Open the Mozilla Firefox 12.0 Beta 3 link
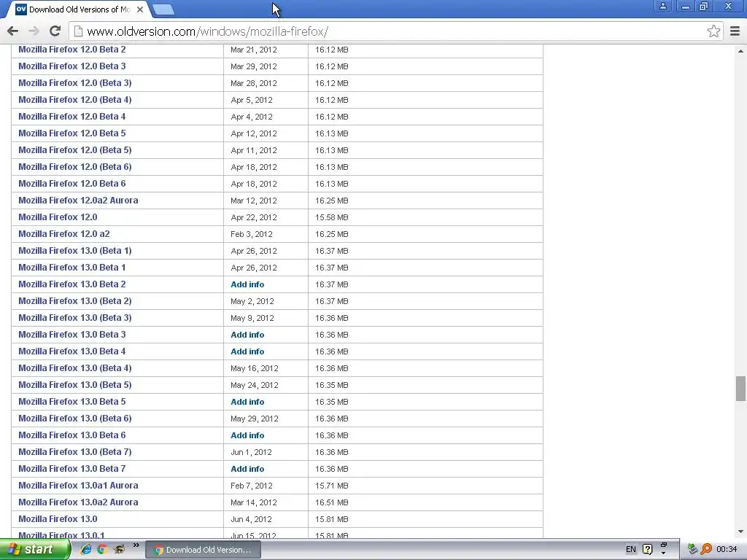The width and height of the screenshot is (747, 560). tap(72, 66)
